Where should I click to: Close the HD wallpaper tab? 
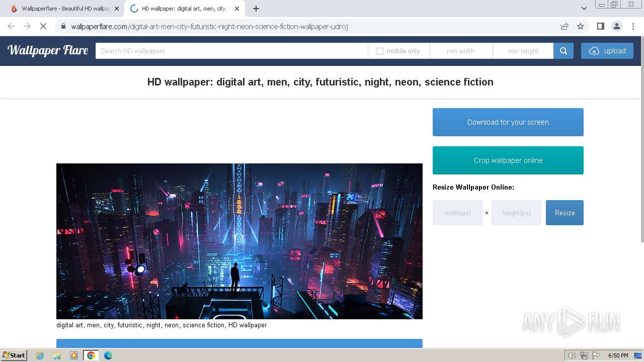coord(237,9)
